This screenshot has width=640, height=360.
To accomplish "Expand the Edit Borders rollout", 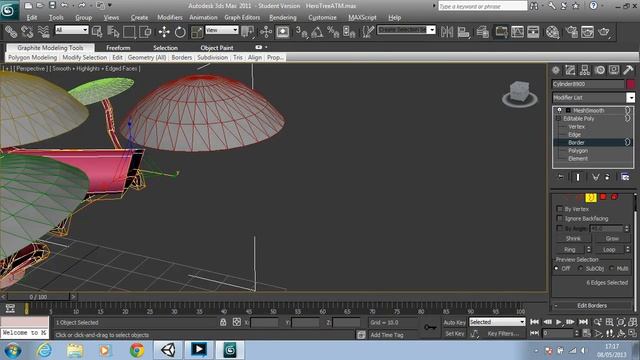I will (592, 305).
